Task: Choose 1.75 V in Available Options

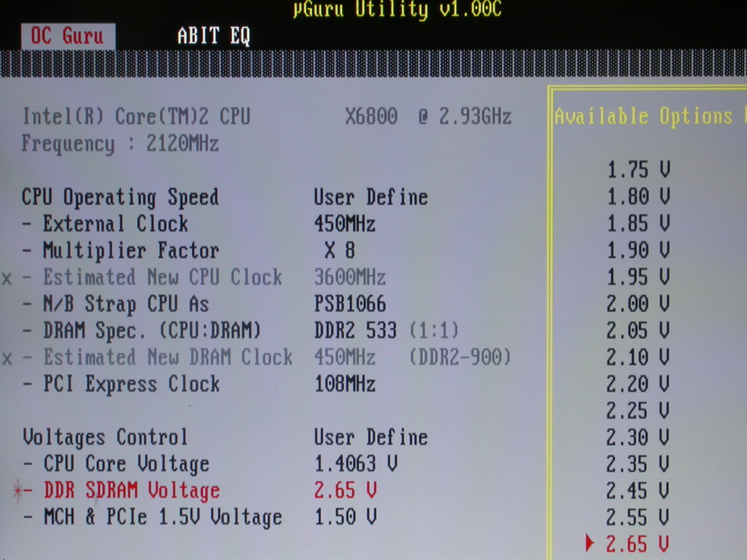Action: click(638, 170)
